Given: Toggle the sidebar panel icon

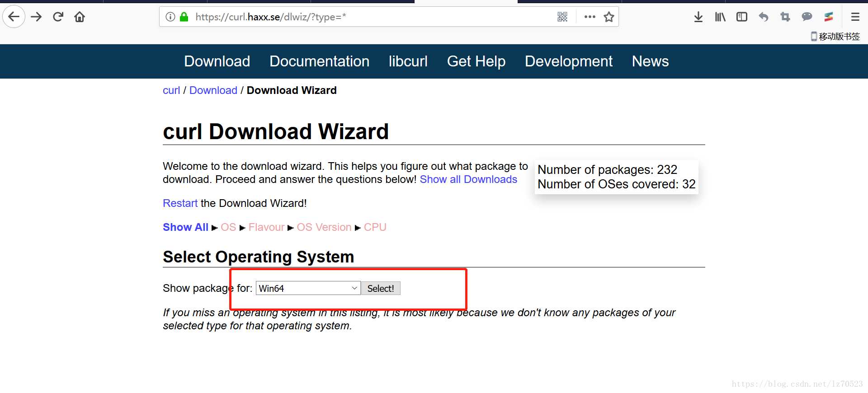Looking at the screenshot, I should pyautogui.click(x=742, y=17).
